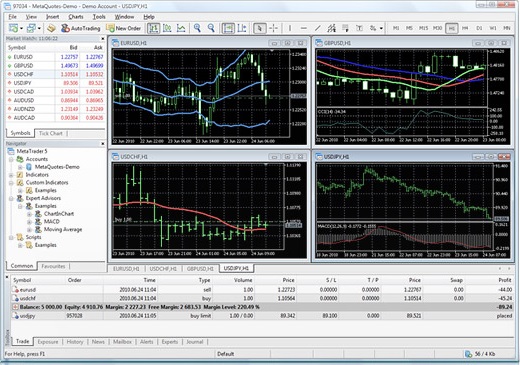
Task: Expand the Indicators tree node
Action: click(11, 175)
